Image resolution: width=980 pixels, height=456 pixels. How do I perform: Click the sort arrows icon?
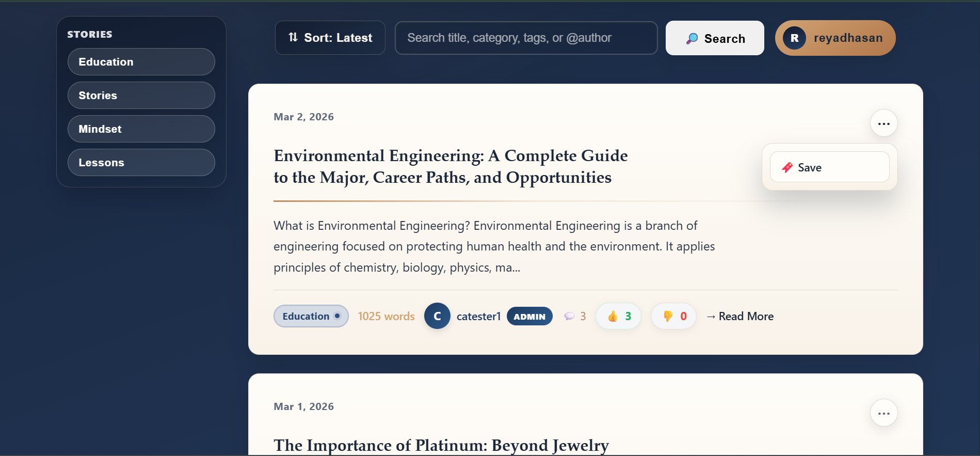[293, 37]
